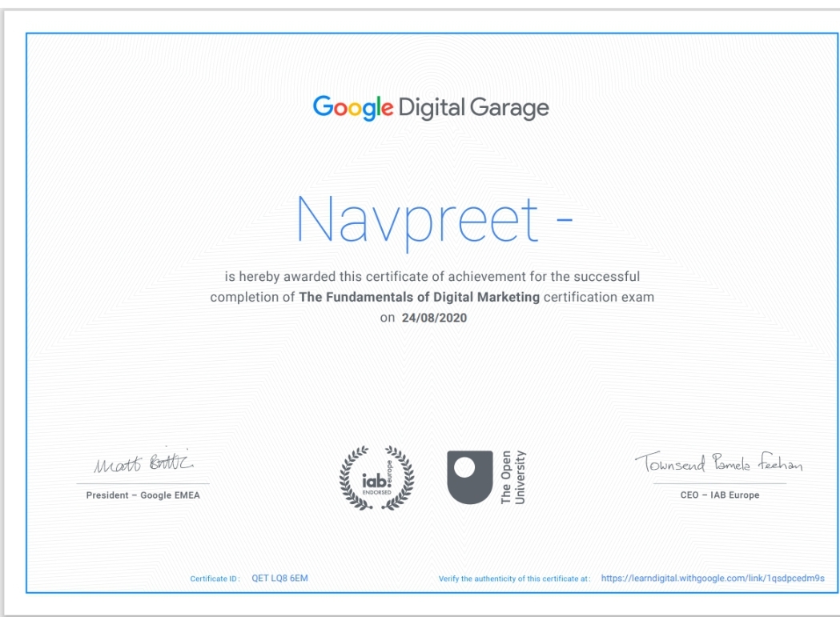
Task: Click the Matt Brittin signature
Action: (x=143, y=461)
